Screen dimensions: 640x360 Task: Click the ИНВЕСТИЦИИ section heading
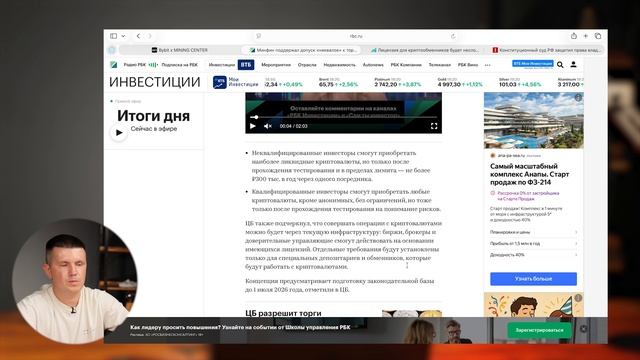tap(155, 82)
